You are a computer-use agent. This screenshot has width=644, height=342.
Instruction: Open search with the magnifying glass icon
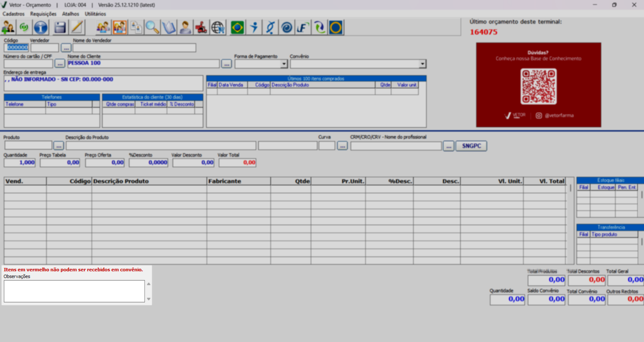click(153, 27)
